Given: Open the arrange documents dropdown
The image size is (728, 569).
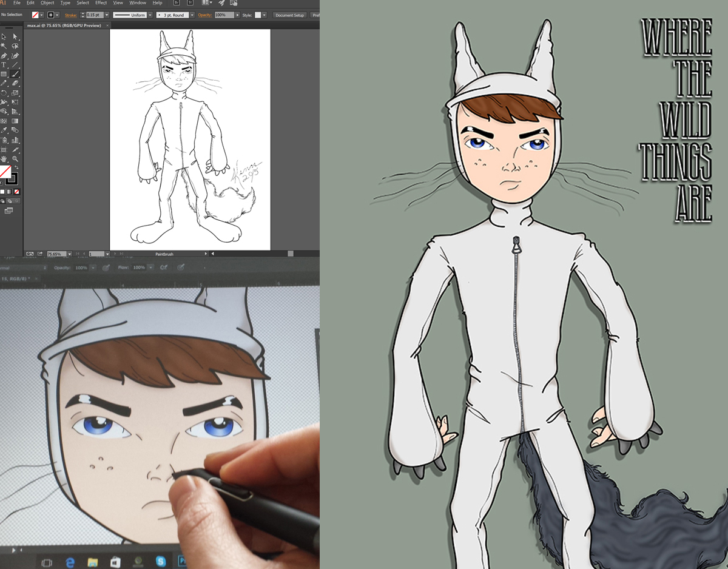Looking at the screenshot, I should pyautogui.click(x=207, y=2).
